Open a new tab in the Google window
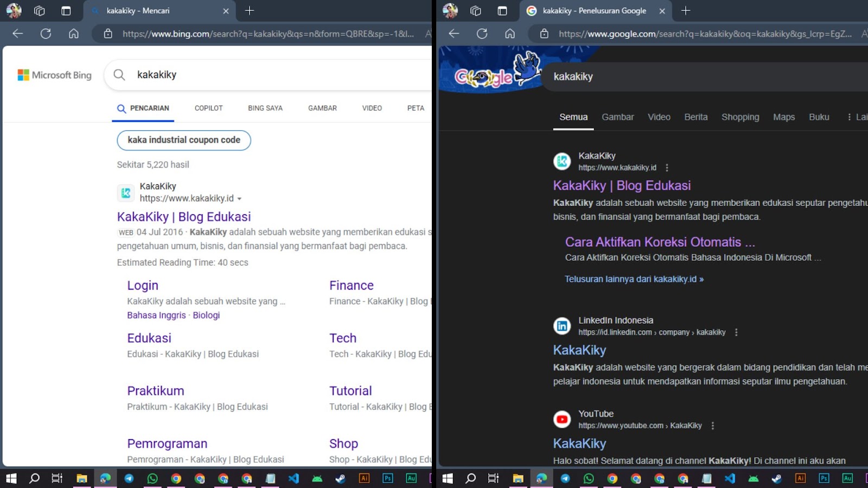The width and height of the screenshot is (868, 488). click(686, 11)
